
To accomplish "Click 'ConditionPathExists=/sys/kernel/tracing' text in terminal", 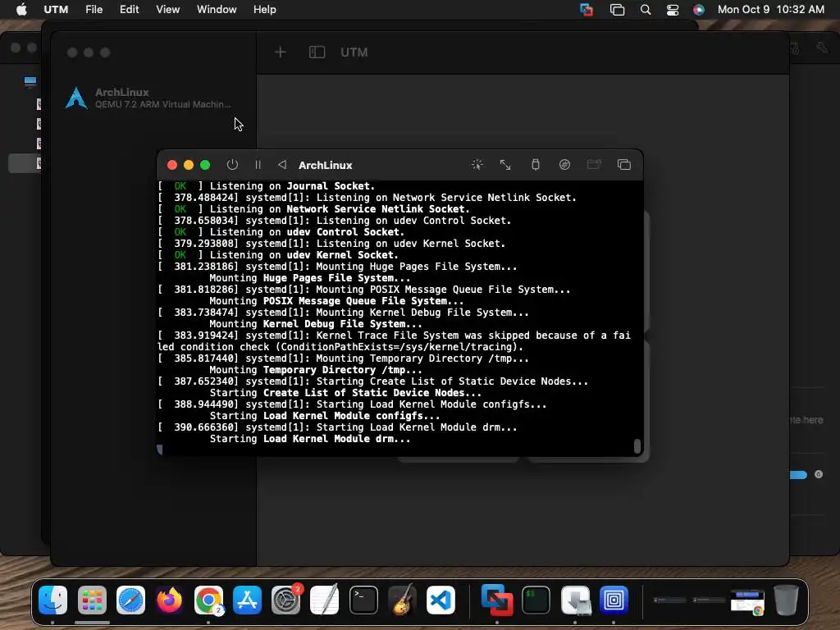I will (399, 347).
